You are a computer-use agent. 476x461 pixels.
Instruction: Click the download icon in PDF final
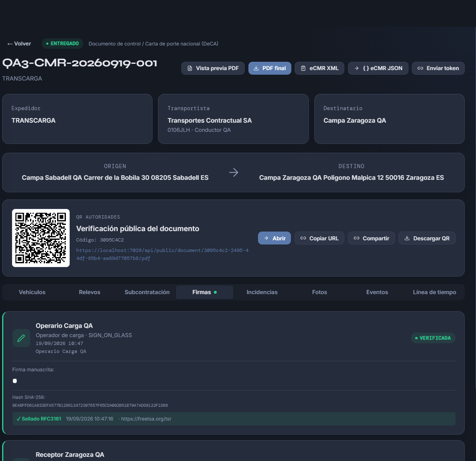(x=256, y=68)
